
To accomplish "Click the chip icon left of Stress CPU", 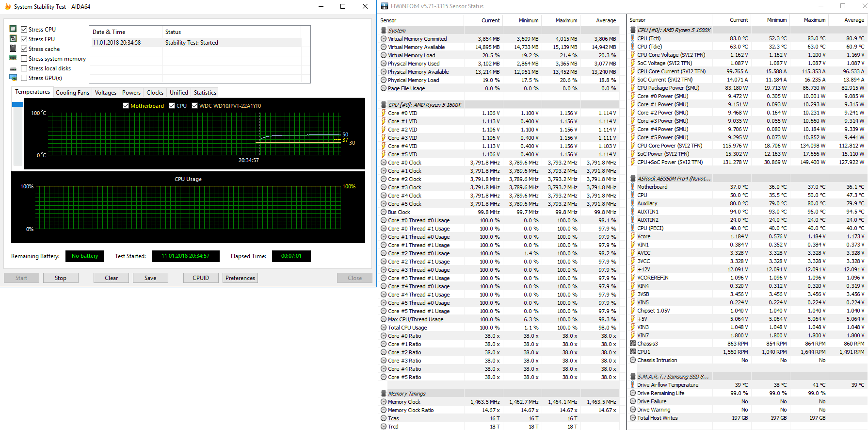I will pyautogui.click(x=13, y=29).
